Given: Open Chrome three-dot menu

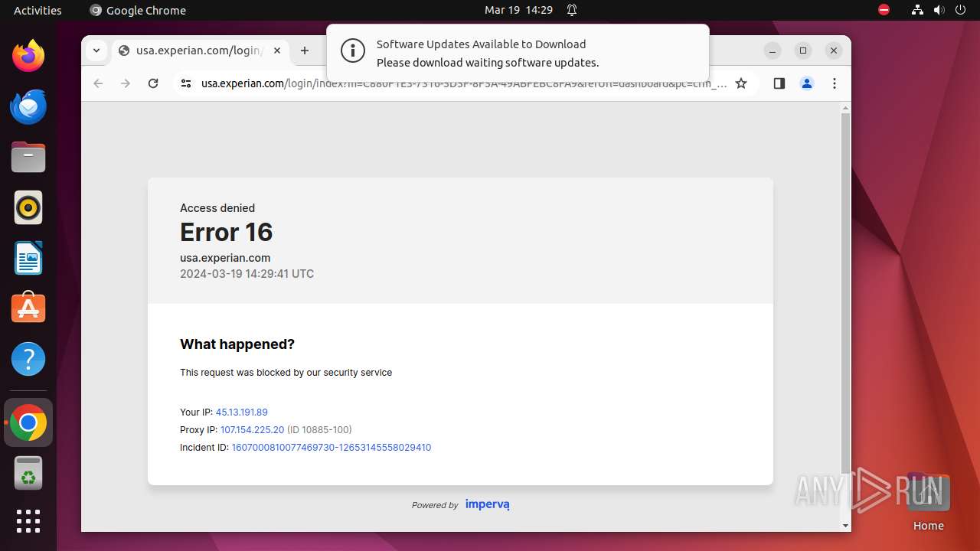Looking at the screenshot, I should 835,83.
